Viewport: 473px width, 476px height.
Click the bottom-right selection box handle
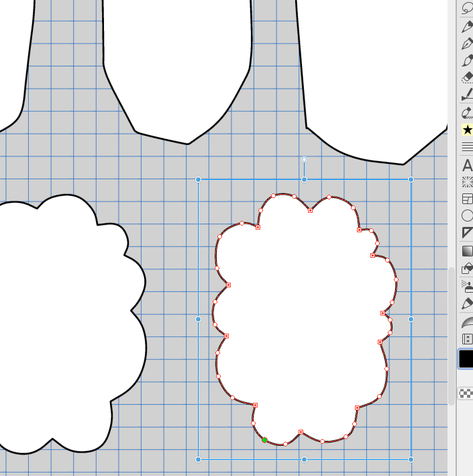point(411,459)
